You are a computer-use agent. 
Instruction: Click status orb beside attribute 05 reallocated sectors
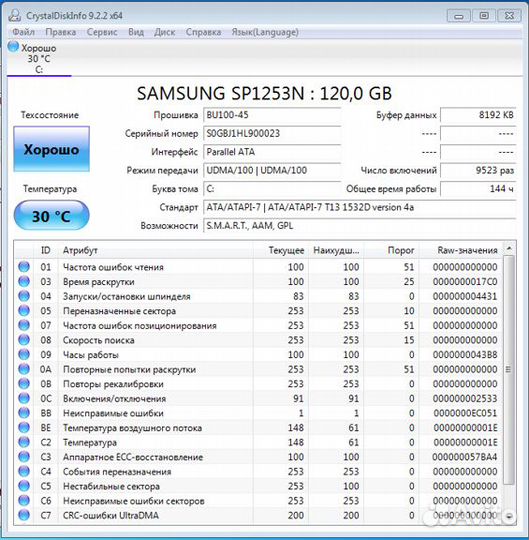24,311
